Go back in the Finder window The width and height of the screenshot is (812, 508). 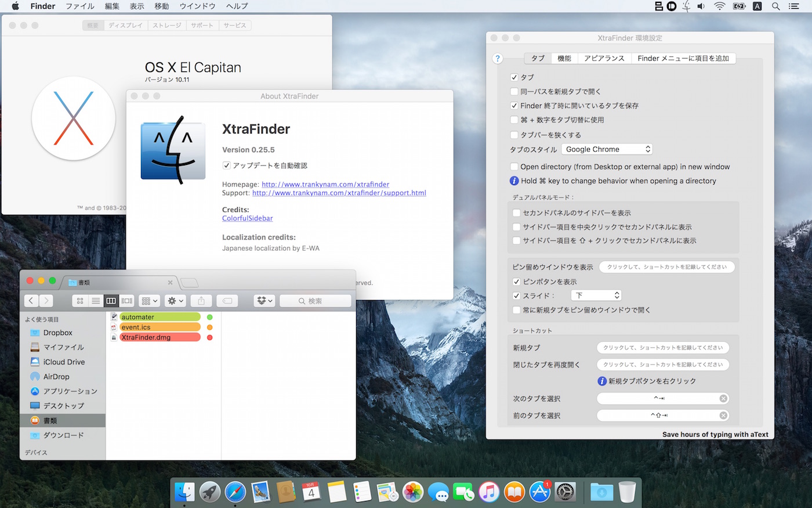pyautogui.click(x=31, y=301)
